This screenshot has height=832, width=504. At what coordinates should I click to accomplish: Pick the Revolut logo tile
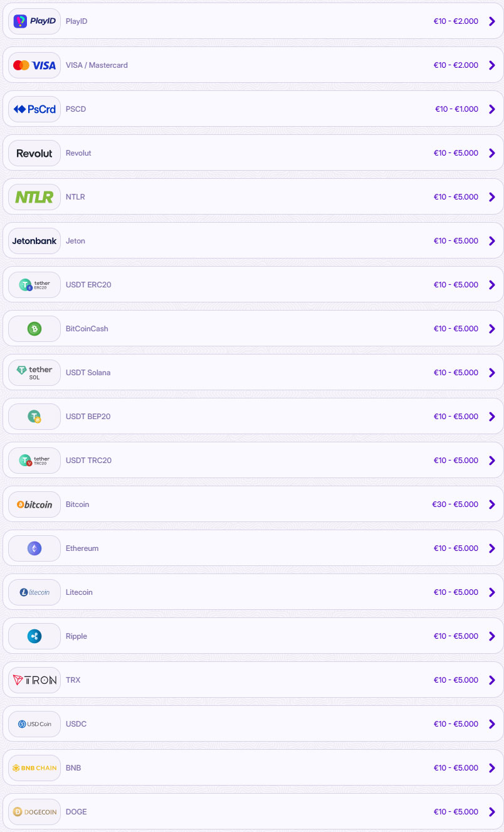(x=34, y=153)
